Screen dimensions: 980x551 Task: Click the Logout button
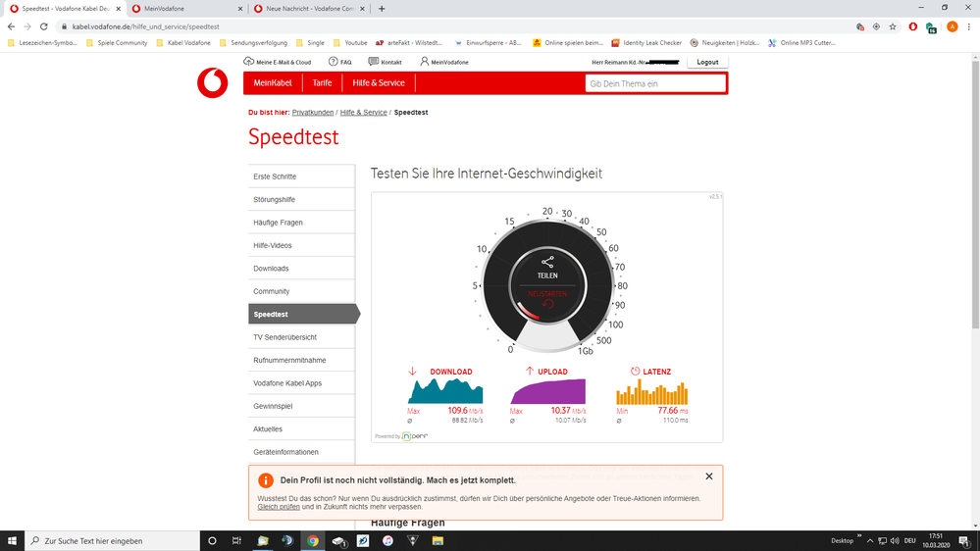click(707, 62)
